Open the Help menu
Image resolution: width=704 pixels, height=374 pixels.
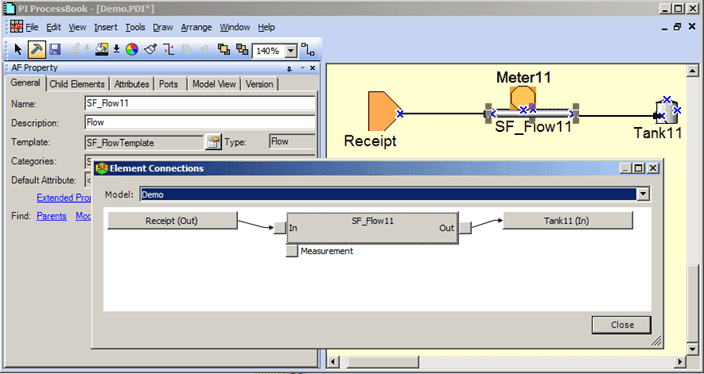[266, 27]
